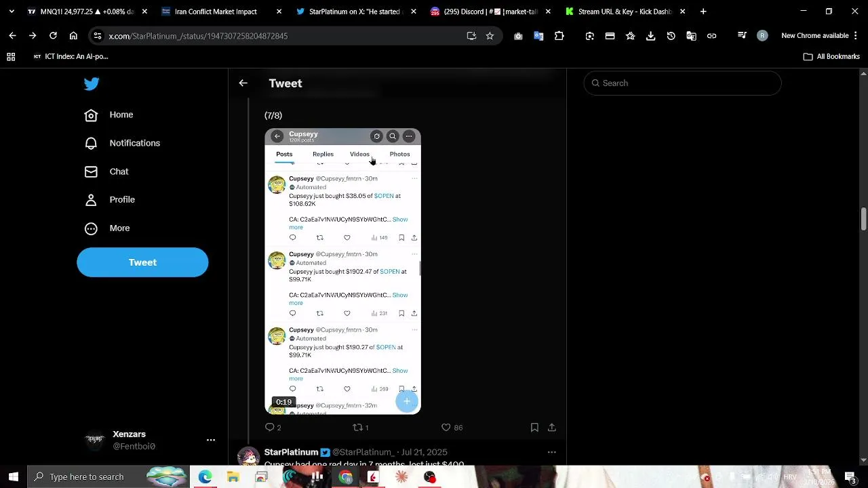Screen dimensions: 868x488
Task: Open Profile in the sidebar
Action: [x=110, y=200]
